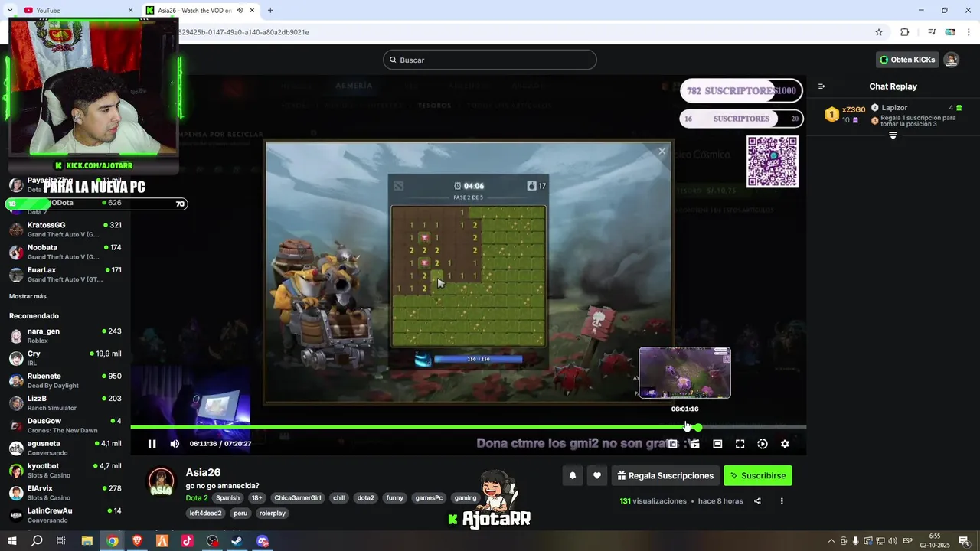
Task: Open Rubenete recommended channel
Action: 65,380
